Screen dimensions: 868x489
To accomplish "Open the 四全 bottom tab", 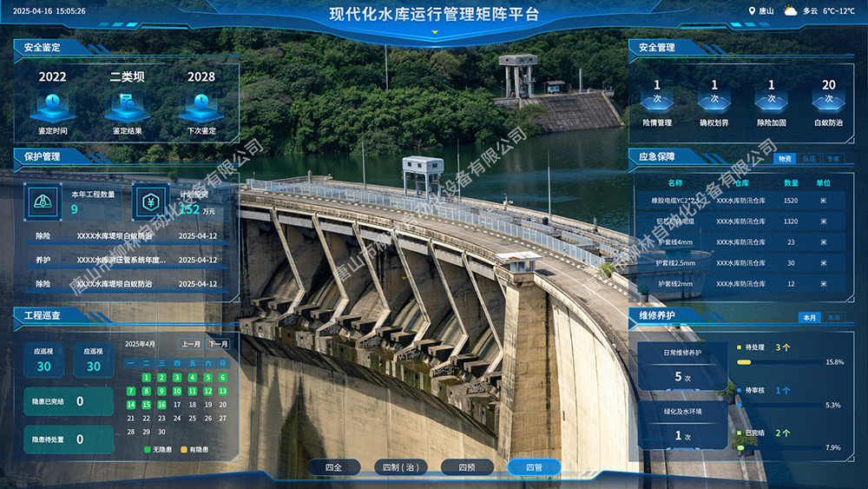I will pos(334,467).
